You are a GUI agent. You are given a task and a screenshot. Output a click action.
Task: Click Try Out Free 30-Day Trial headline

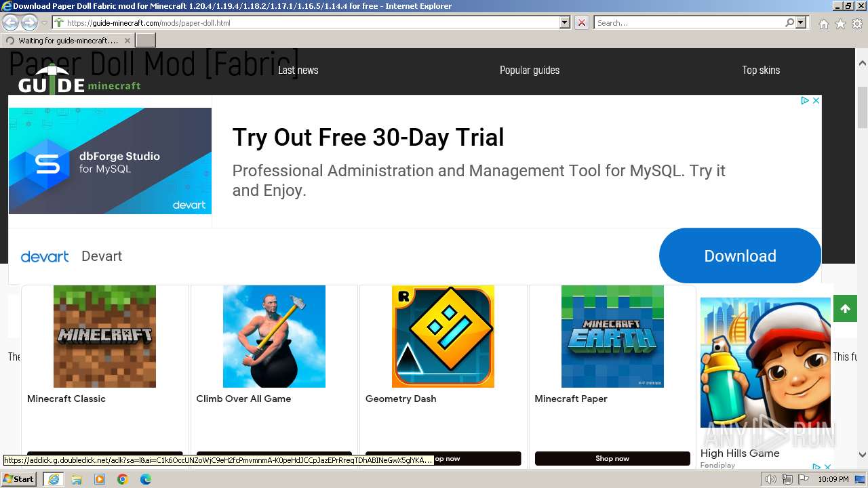[368, 138]
